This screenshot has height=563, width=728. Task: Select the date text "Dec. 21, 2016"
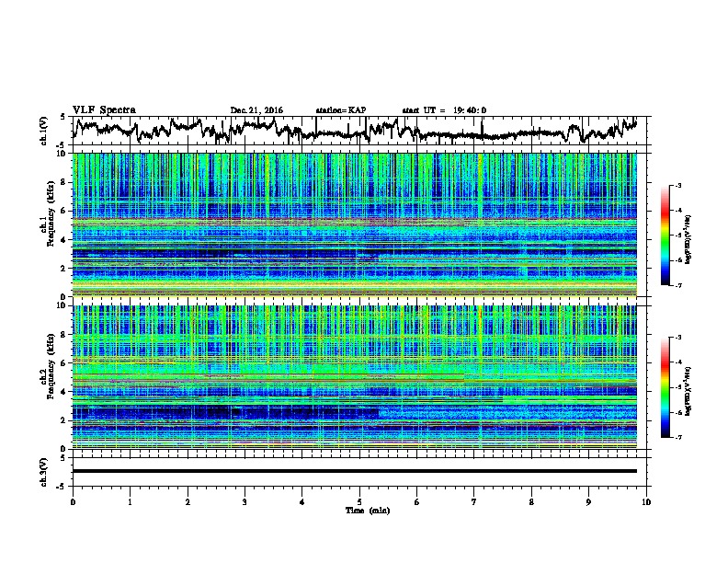click(256, 110)
